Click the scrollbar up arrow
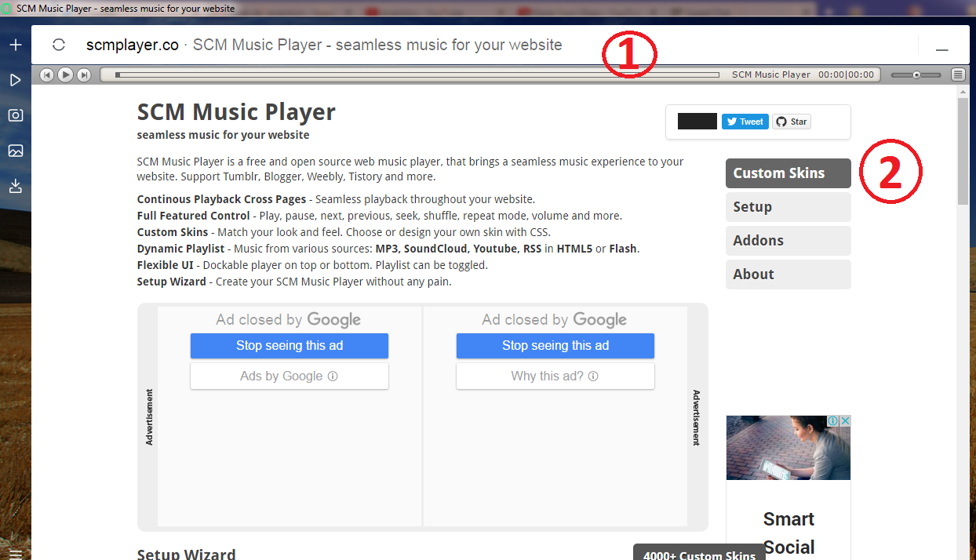The image size is (976, 560). coord(963,92)
